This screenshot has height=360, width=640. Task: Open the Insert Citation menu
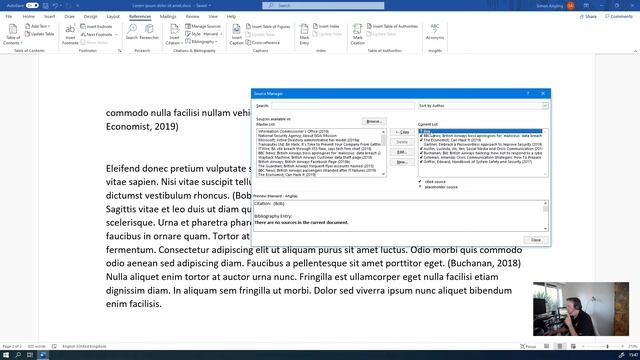click(x=174, y=34)
